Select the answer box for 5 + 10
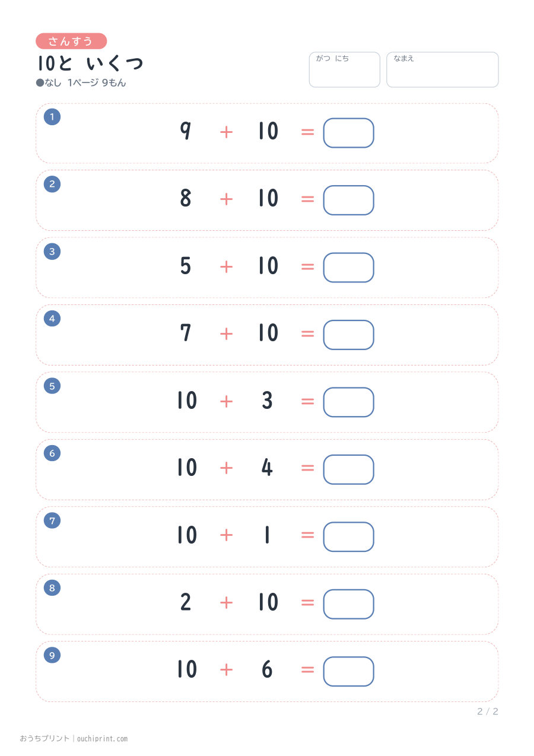 point(348,268)
